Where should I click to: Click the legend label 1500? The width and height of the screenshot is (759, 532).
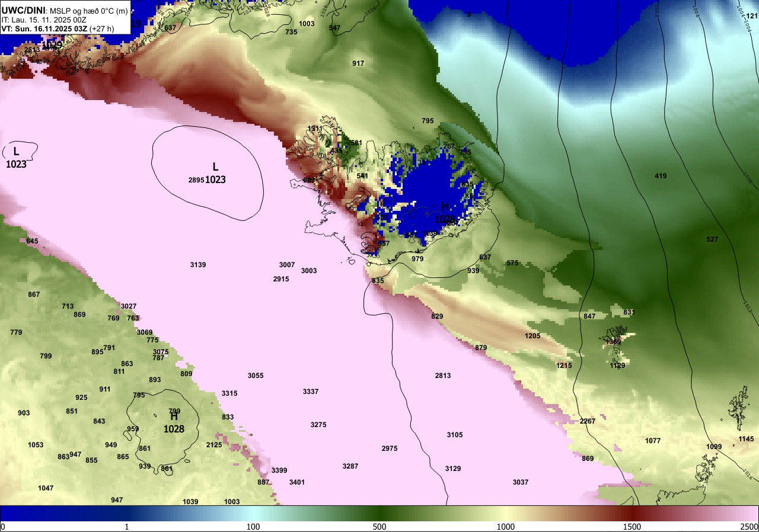pyautogui.click(x=632, y=527)
